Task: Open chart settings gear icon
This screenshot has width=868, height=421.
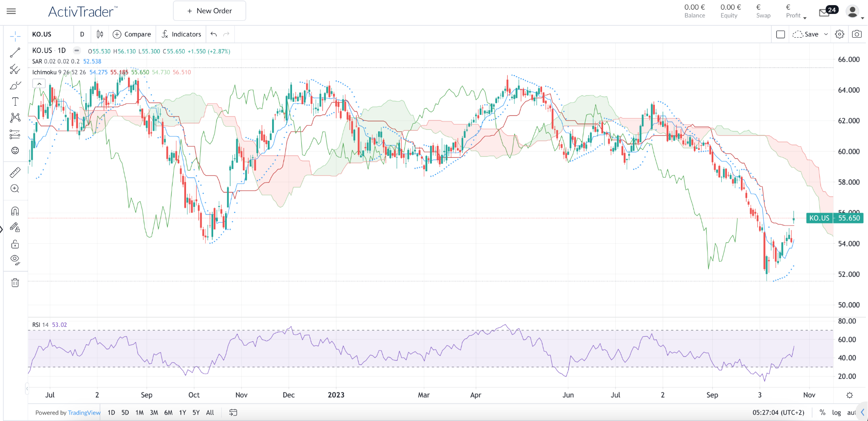Action: pos(840,34)
